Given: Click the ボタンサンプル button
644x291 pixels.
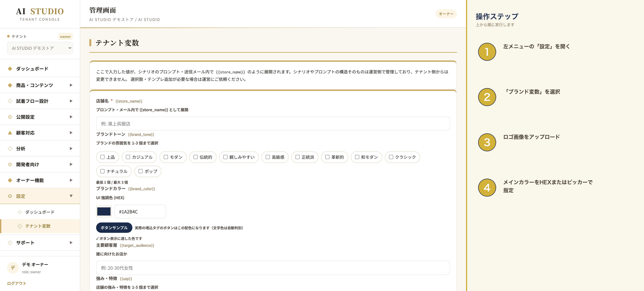Looking at the screenshot, I should [x=114, y=228].
